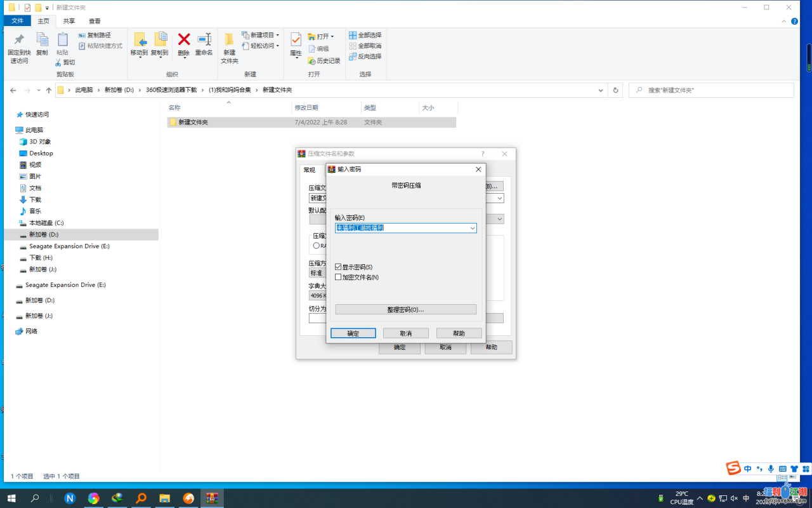
Task: Click the Move to (移动到) ribbon icon
Action: (139, 41)
